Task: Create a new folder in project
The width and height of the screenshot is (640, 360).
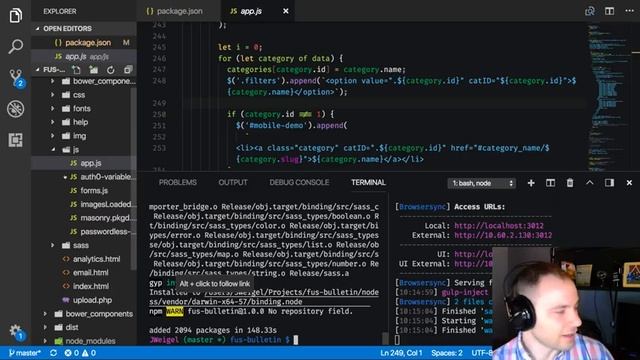Action: (x=93, y=70)
